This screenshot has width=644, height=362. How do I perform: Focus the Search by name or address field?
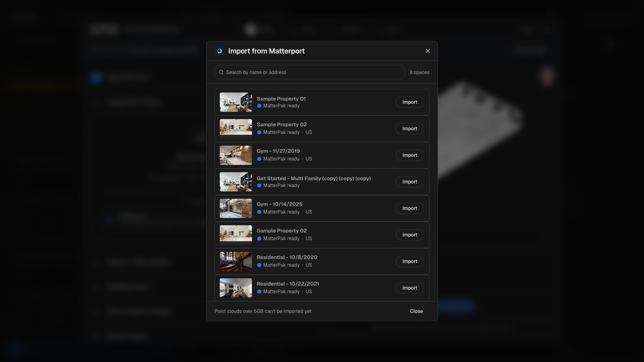pos(310,72)
